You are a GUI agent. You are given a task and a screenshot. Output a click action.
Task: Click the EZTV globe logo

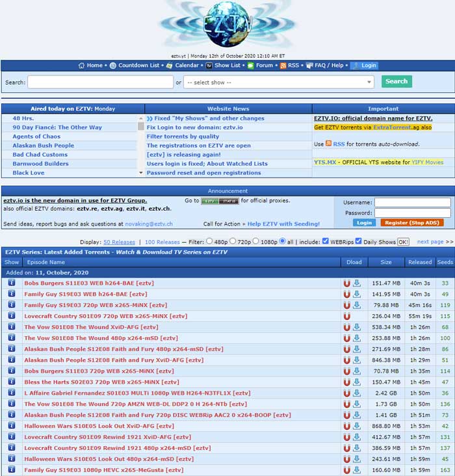227,23
